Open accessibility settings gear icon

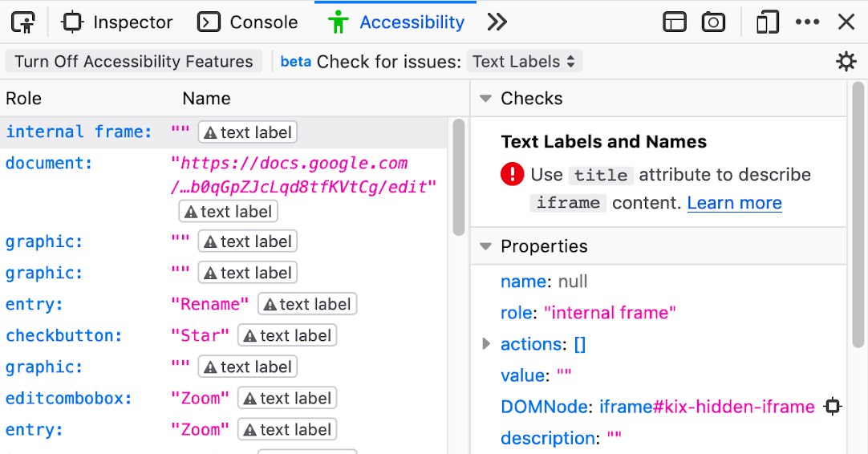click(x=846, y=62)
